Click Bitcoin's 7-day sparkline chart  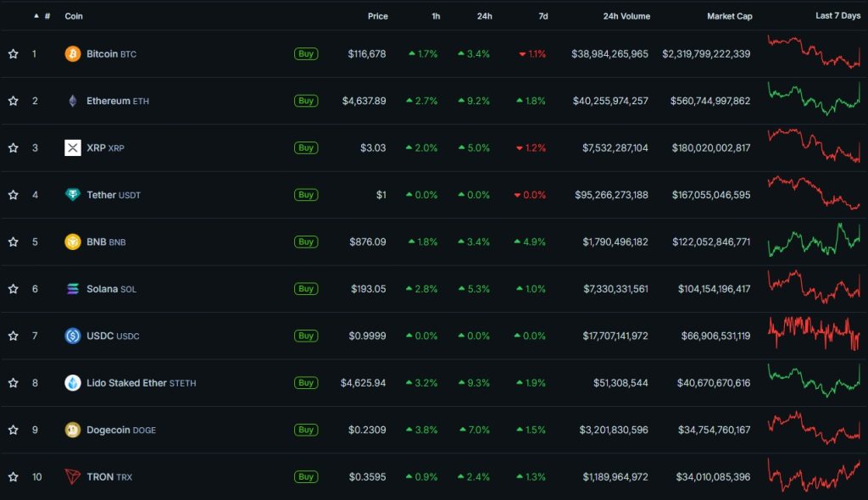click(x=815, y=53)
